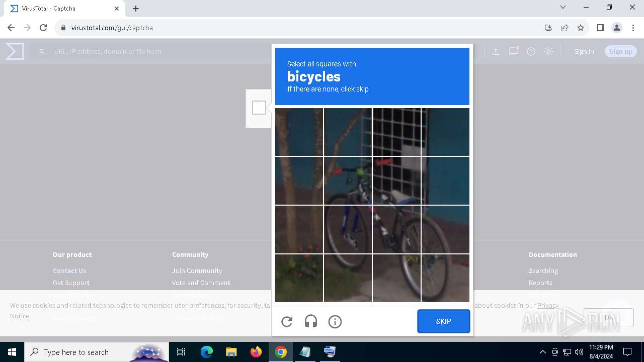This screenshot has height=362, width=644.
Task: Go back using browser back arrow
Action: (x=11, y=28)
